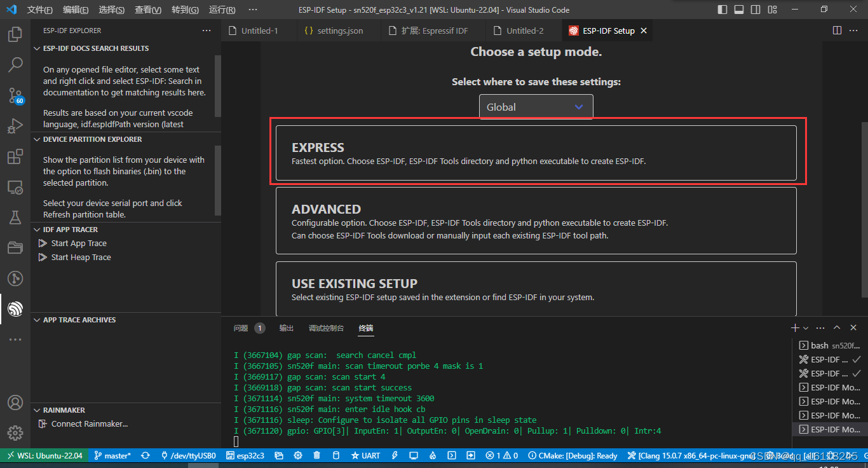
Task: Open the SDK configuration gear in the status bar
Action: 298,456
